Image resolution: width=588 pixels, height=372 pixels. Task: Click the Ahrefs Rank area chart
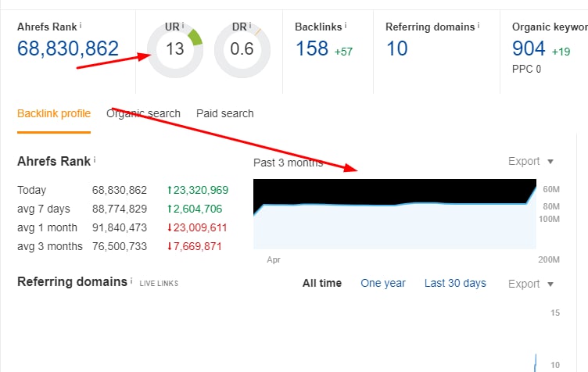tap(395, 214)
